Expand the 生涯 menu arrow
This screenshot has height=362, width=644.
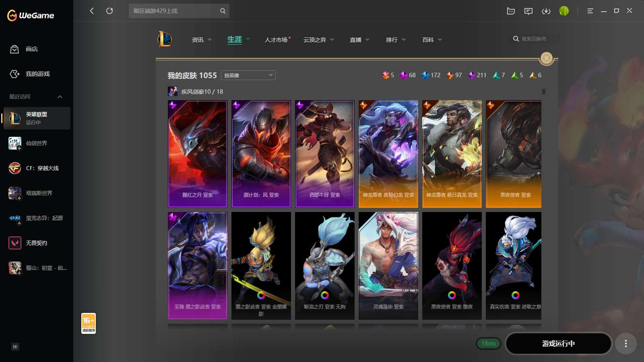pos(248,39)
